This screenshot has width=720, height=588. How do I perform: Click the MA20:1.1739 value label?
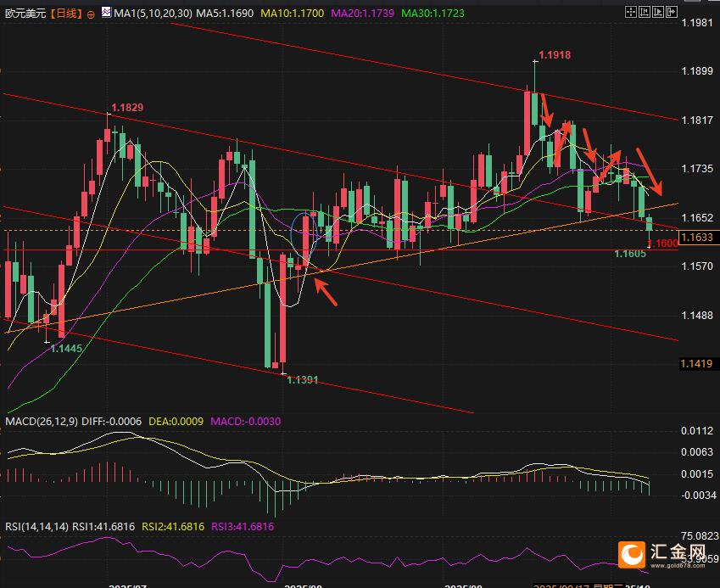(x=363, y=14)
